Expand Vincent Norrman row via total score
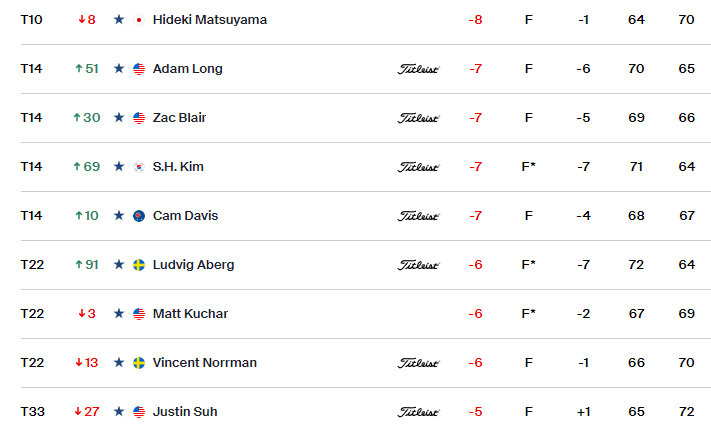This screenshot has width=711, height=436. [x=475, y=363]
